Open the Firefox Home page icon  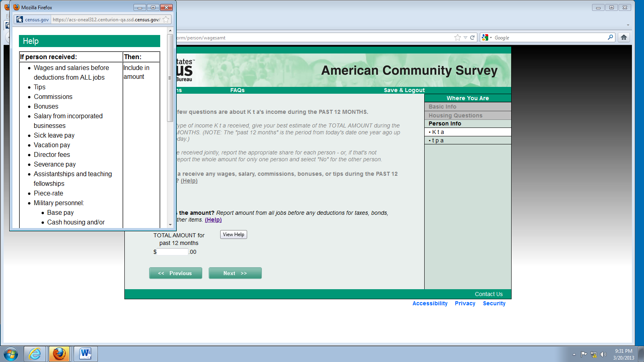point(623,37)
